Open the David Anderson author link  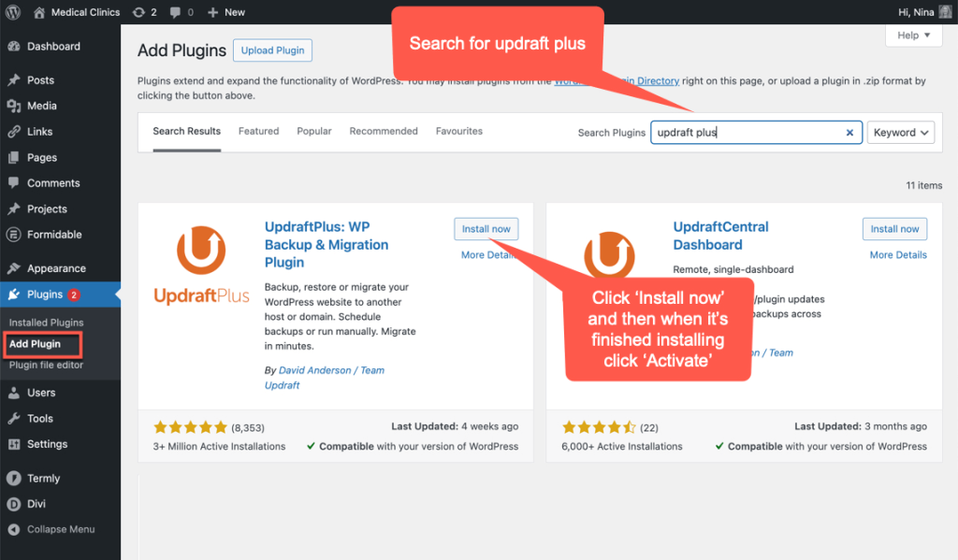pos(314,370)
